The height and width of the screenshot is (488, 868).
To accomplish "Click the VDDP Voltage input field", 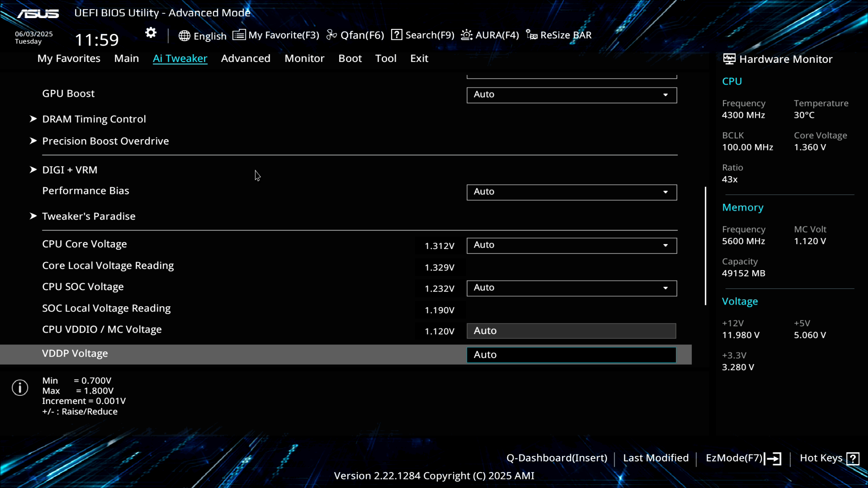I will coord(571,355).
